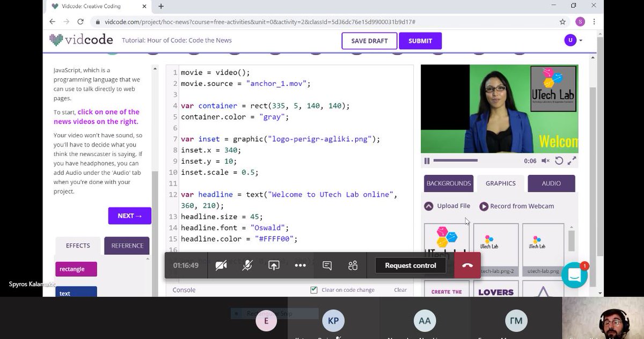Screen dimensions: 644x339
Task: Bookmark this page with the star
Action: click(x=562, y=22)
